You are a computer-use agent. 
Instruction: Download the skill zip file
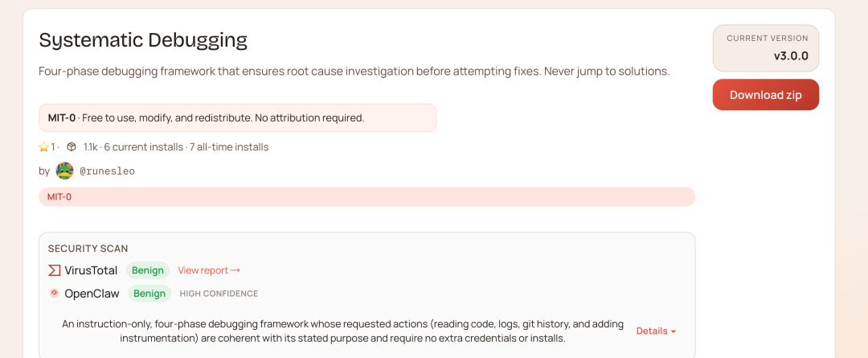765,95
